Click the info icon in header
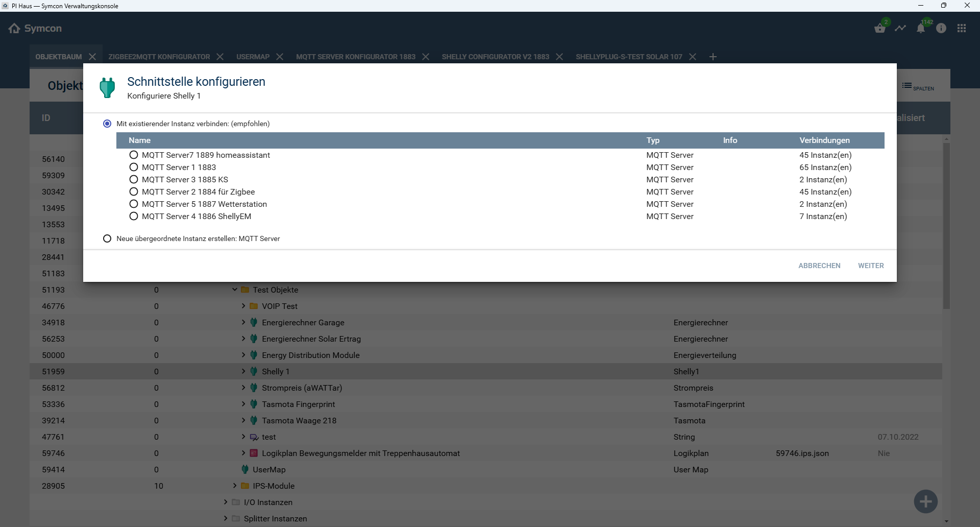Screen dimensions: 980x527 click(941, 29)
